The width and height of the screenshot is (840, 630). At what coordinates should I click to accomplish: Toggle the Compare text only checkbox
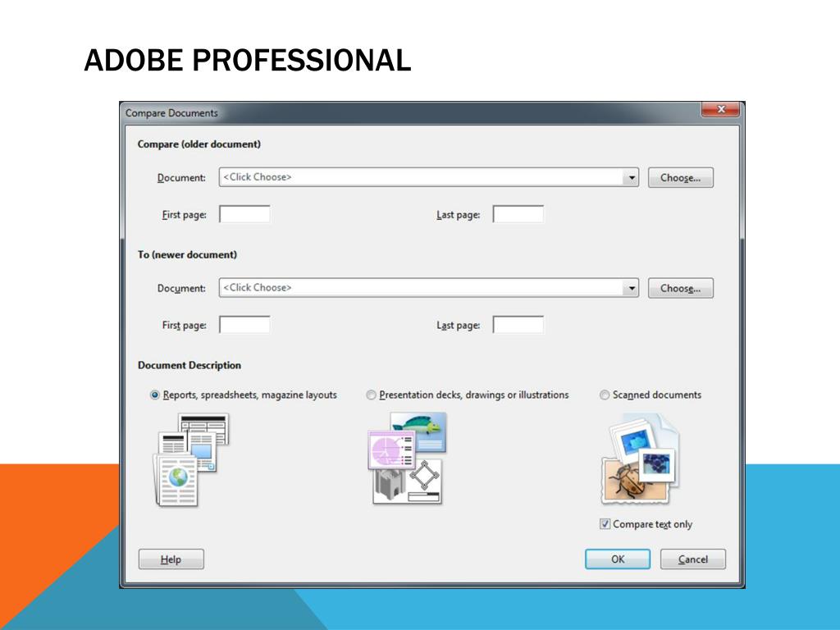click(605, 524)
